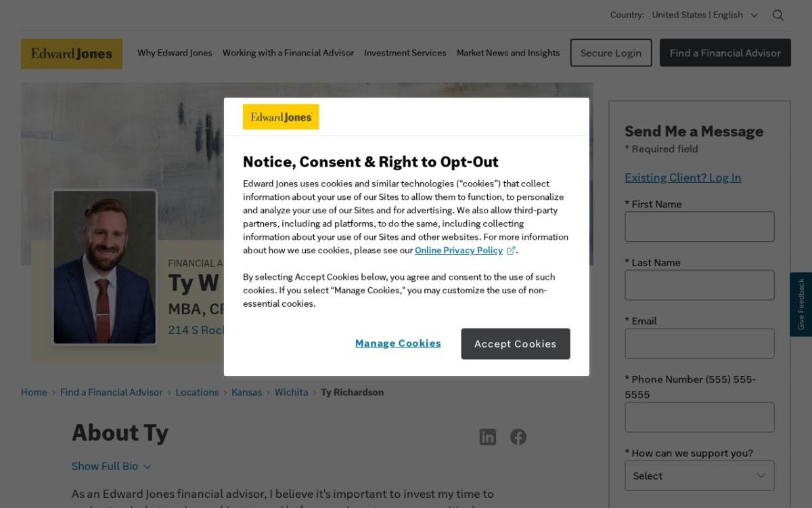This screenshot has height=508, width=812.
Task: Click Find a Financial Advisor button
Action: 725,53
